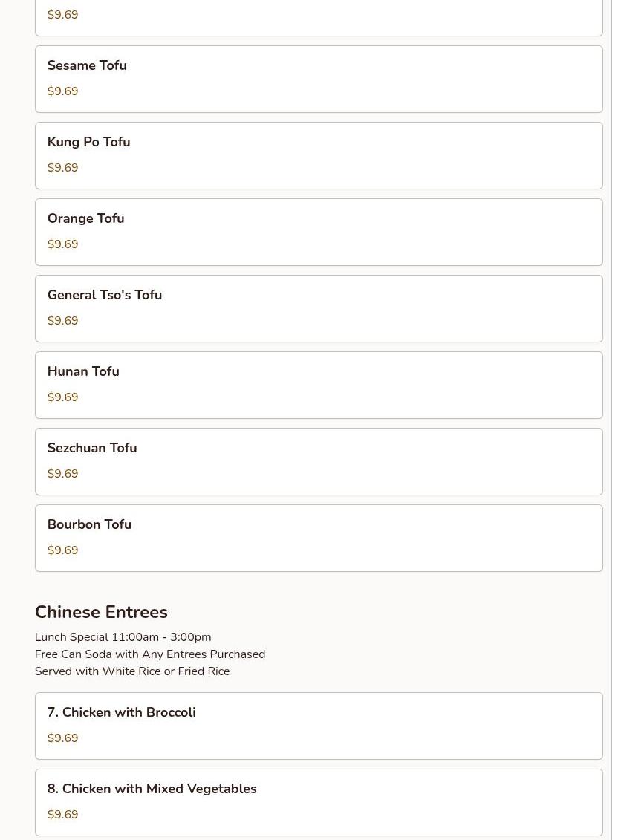
Task: Select the Sesame Tofu menu item
Action: point(318,79)
